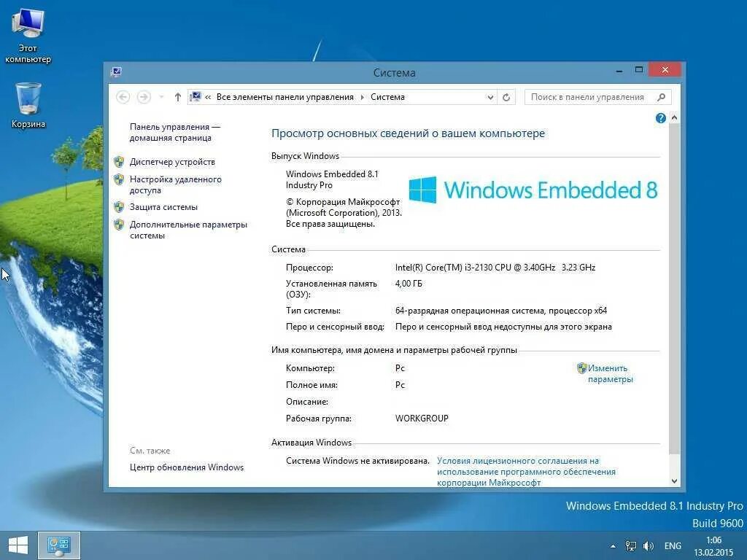Click the Pc value beside Полное имя
This screenshot has height=560, width=747.
point(400,385)
